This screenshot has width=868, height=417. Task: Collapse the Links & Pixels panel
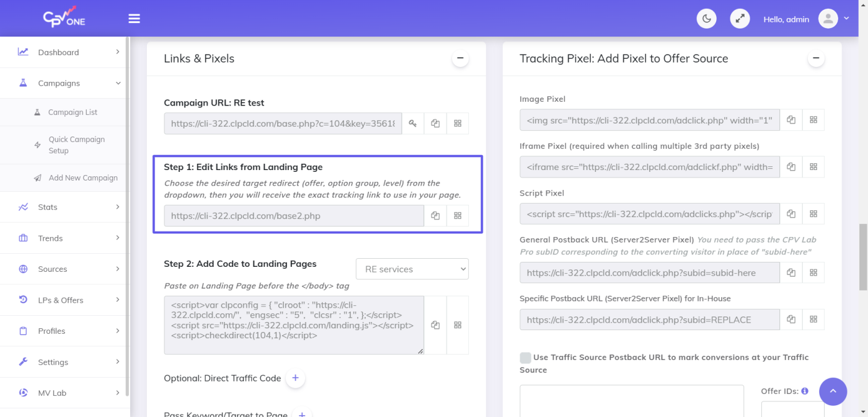460,58
